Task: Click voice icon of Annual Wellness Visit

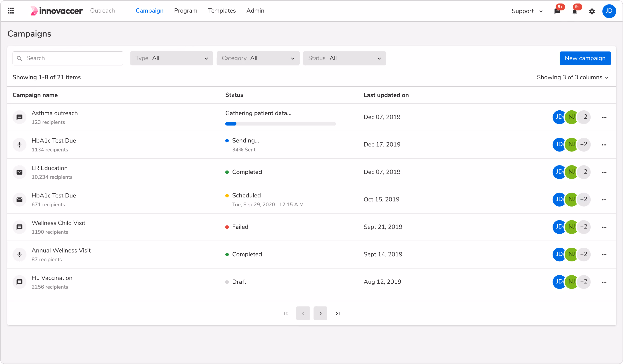Action: point(20,254)
